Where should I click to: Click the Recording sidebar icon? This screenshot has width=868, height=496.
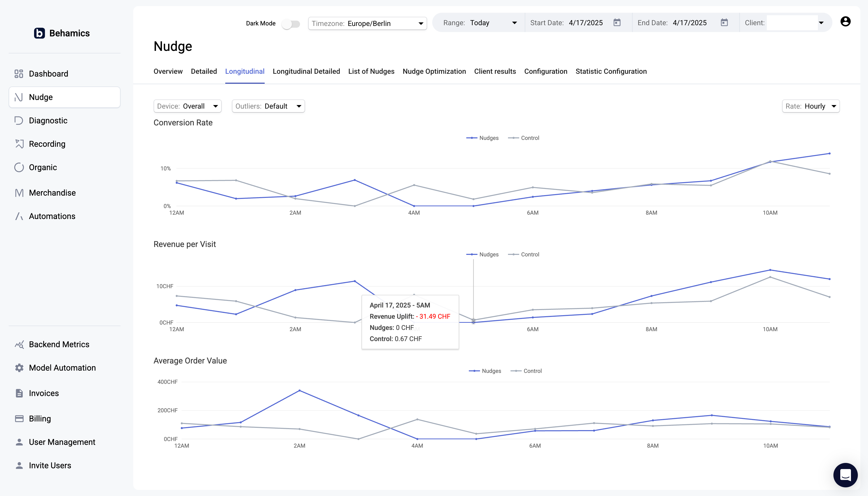(19, 144)
